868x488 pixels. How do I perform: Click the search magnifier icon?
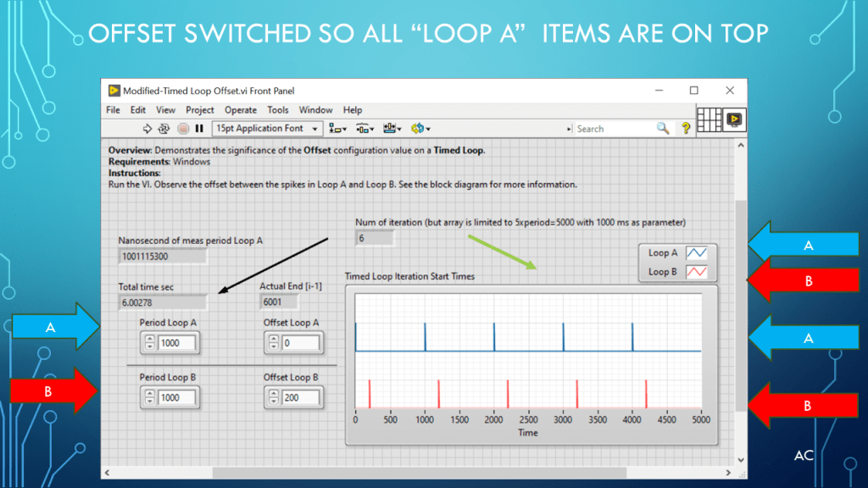tap(663, 129)
